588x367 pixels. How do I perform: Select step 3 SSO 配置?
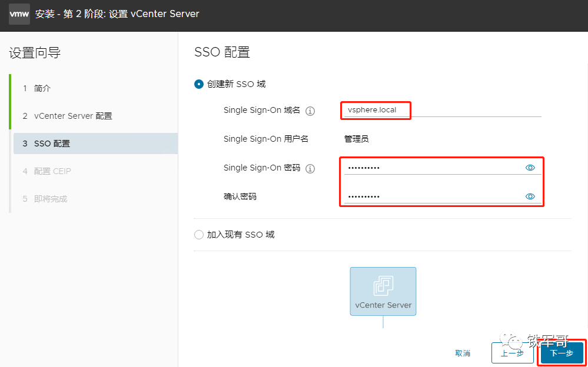click(95, 144)
